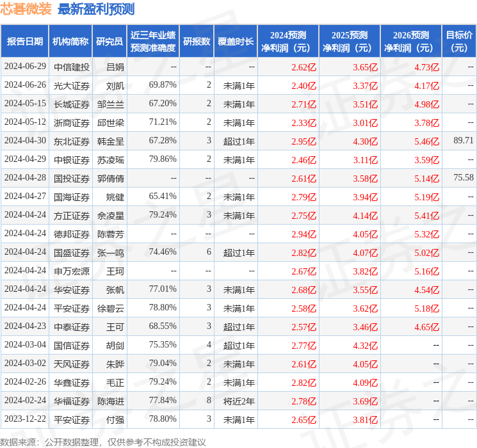The height and width of the screenshot is (448, 477).
Task: Select the 方正证券 institution cell
Action: [72, 216]
